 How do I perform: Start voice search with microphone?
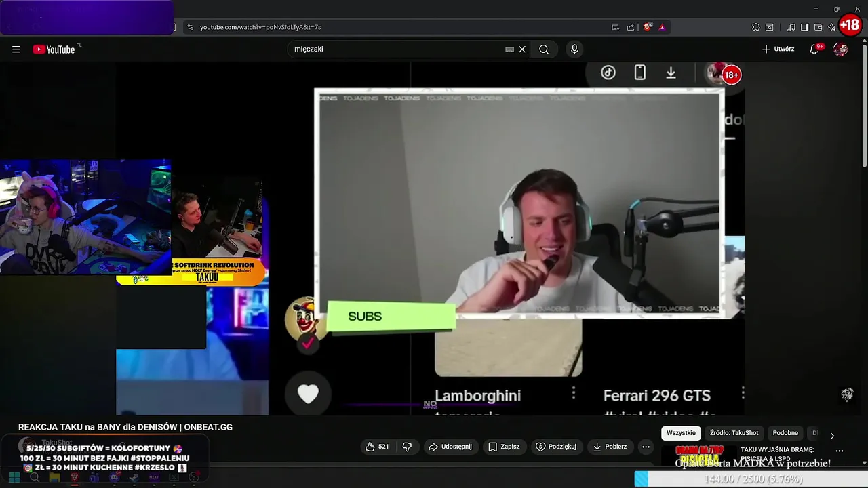(x=574, y=49)
